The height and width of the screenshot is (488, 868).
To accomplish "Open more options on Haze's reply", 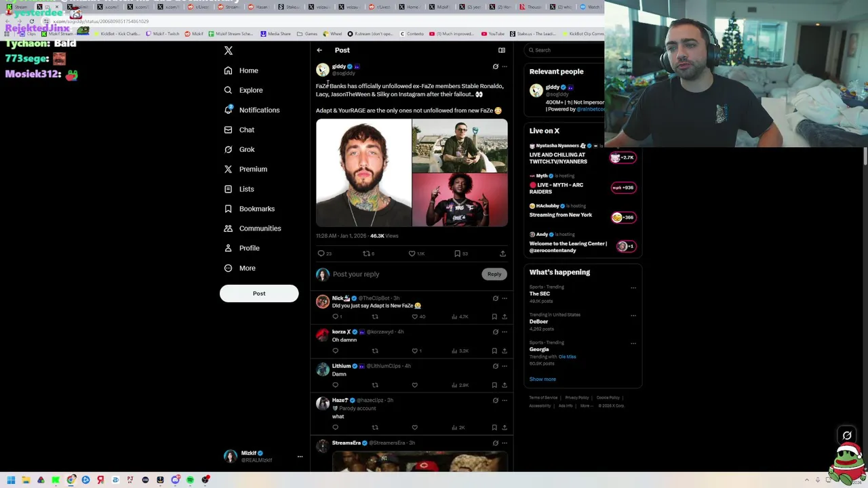I will [x=505, y=401].
